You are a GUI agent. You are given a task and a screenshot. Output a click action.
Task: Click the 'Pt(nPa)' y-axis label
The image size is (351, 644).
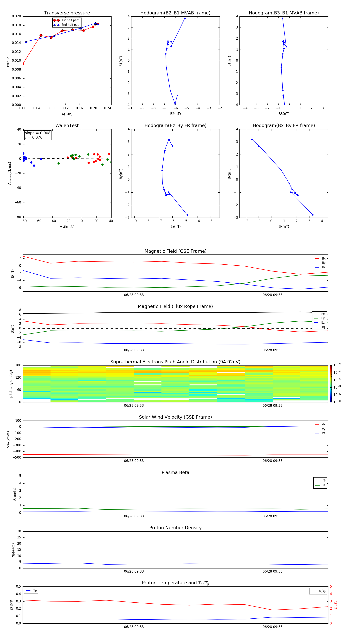coord(8,61)
